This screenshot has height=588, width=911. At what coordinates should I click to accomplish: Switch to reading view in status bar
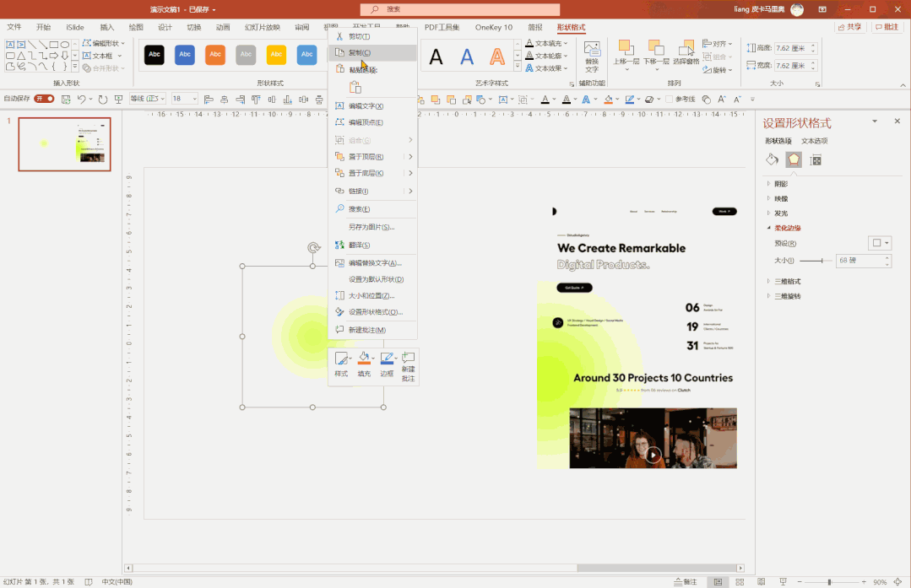click(761, 581)
